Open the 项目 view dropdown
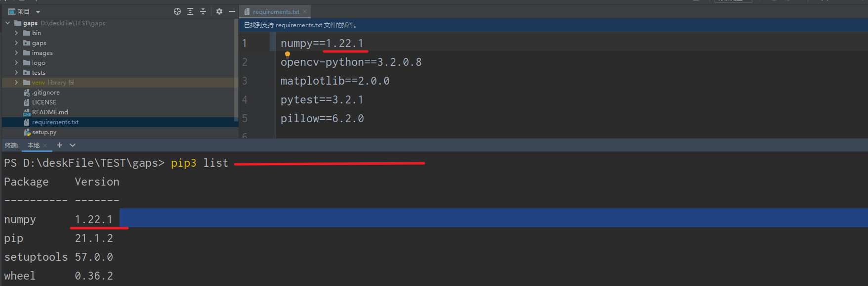 (x=38, y=12)
